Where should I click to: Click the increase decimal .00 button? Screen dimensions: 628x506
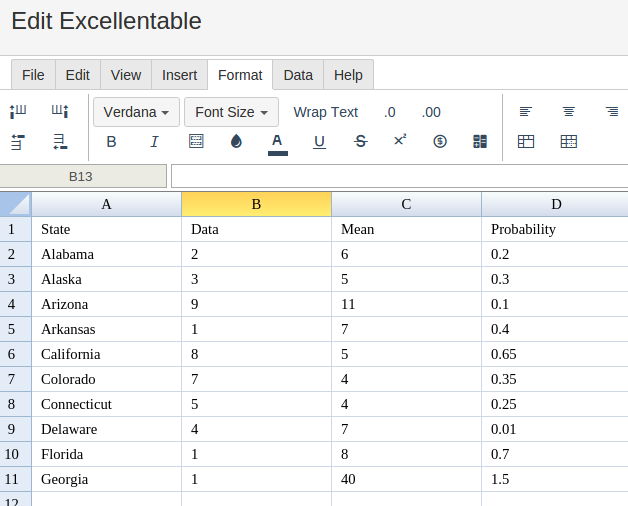point(431,112)
